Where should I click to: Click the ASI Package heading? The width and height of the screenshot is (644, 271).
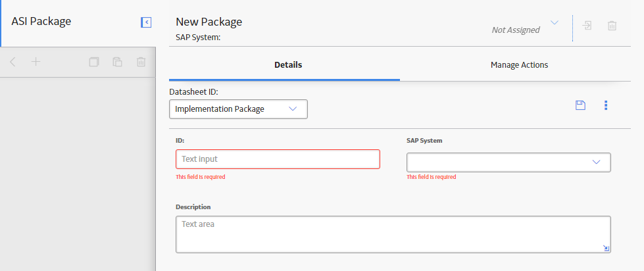coord(41,21)
